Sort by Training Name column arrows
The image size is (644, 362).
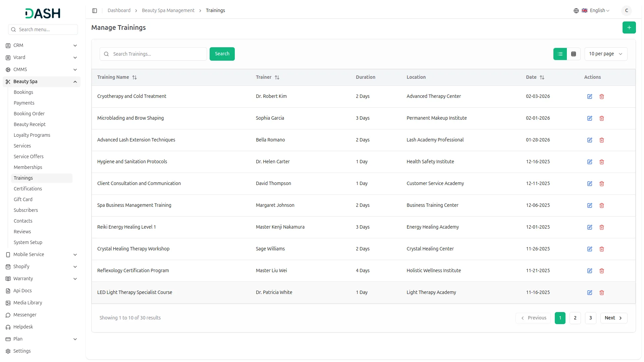tap(135, 77)
